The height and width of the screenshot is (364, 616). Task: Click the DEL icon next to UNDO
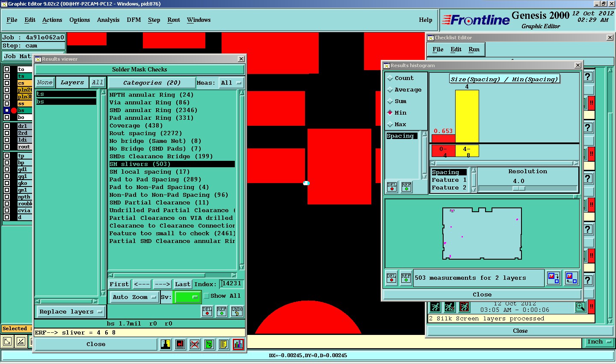point(207,311)
